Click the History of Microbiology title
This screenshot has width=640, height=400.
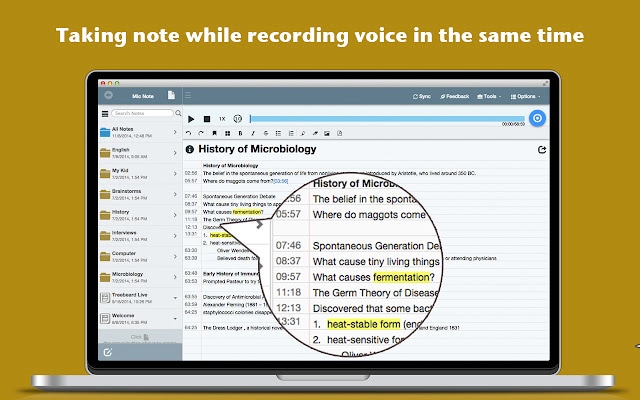point(257,149)
